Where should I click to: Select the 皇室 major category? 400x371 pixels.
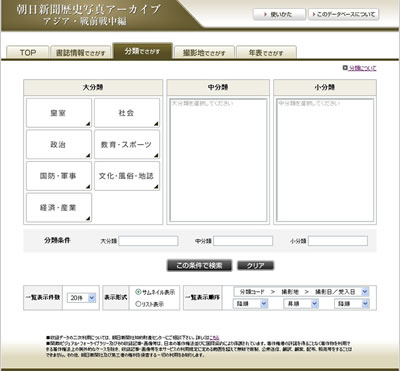[59, 113]
